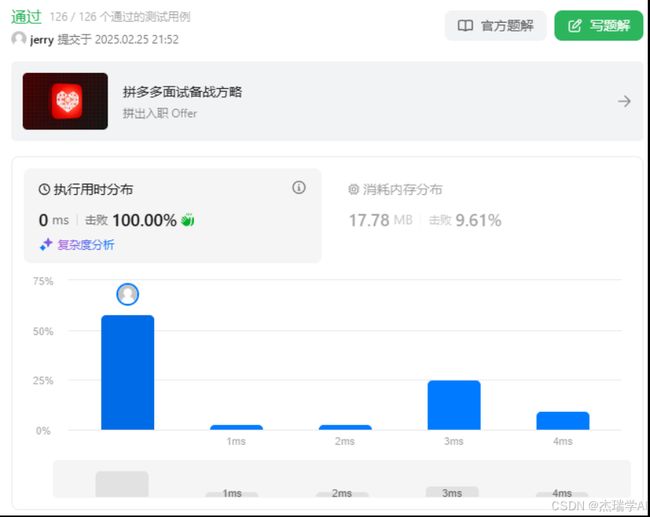Click the sparkle icon beside 复杂度分析
Screen dimensions: 650x517
[46, 245]
